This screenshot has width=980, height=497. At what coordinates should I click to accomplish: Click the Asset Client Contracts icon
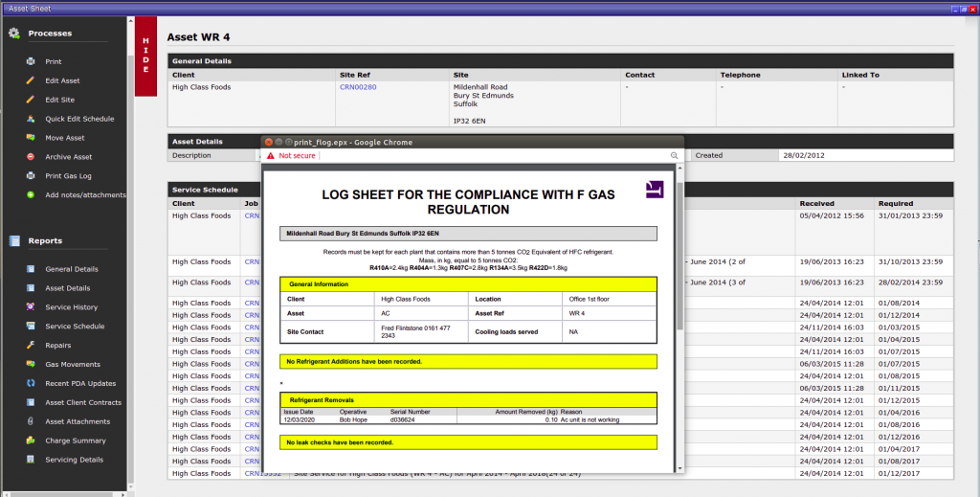tap(31, 402)
